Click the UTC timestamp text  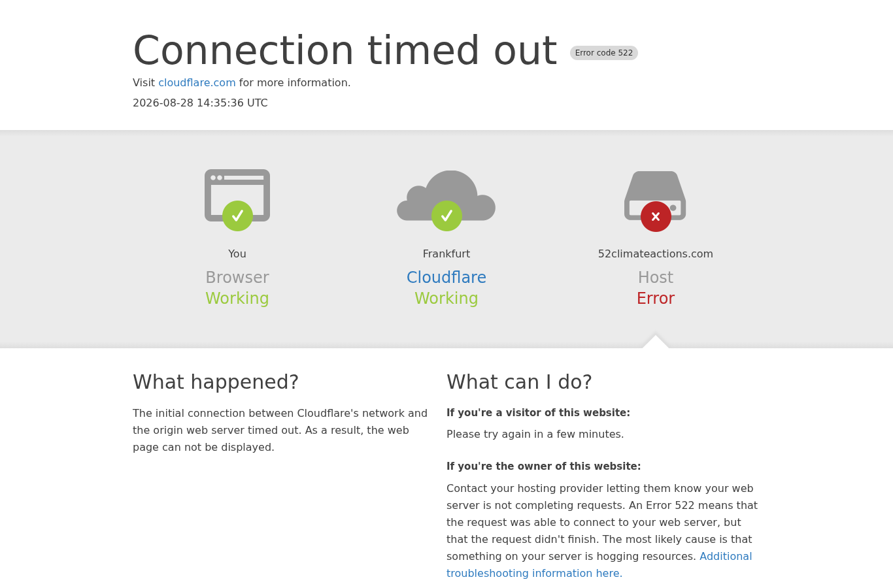click(x=200, y=103)
